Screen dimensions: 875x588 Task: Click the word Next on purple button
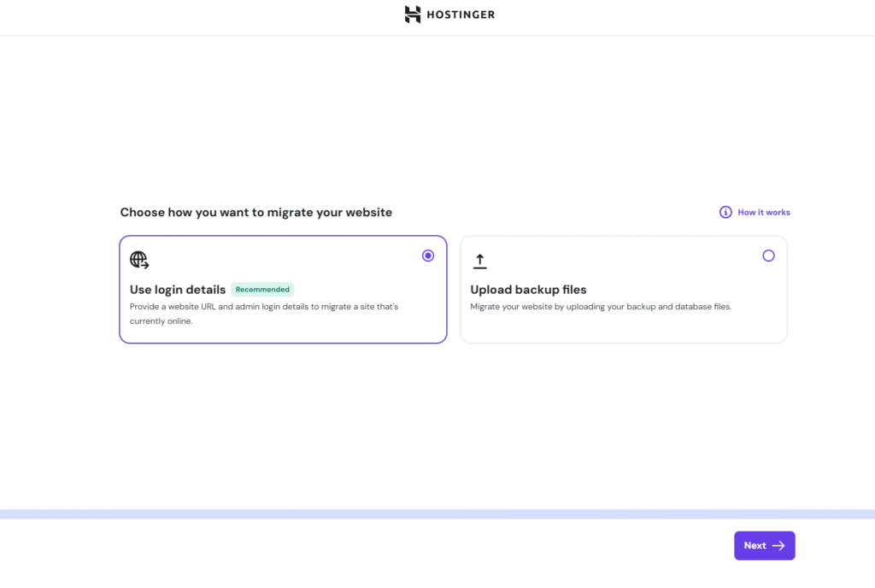click(755, 545)
